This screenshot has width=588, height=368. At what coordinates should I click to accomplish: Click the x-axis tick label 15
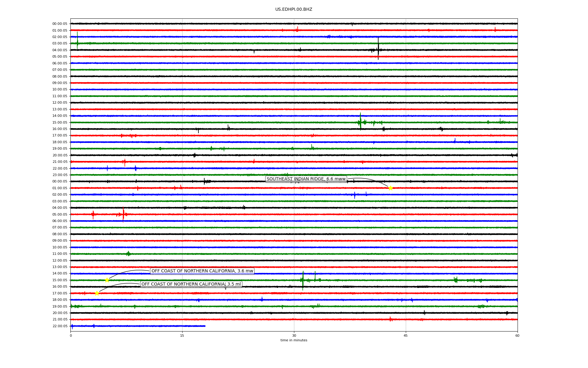(182, 336)
